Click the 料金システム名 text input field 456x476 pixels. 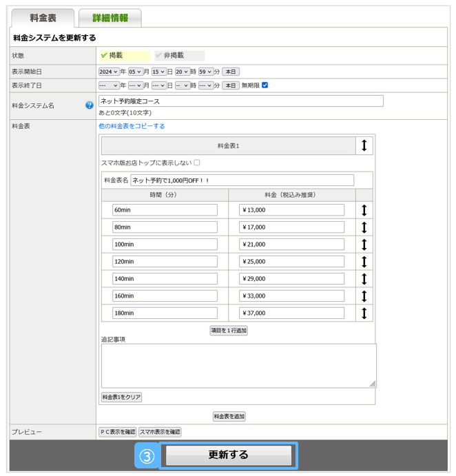[x=240, y=101]
